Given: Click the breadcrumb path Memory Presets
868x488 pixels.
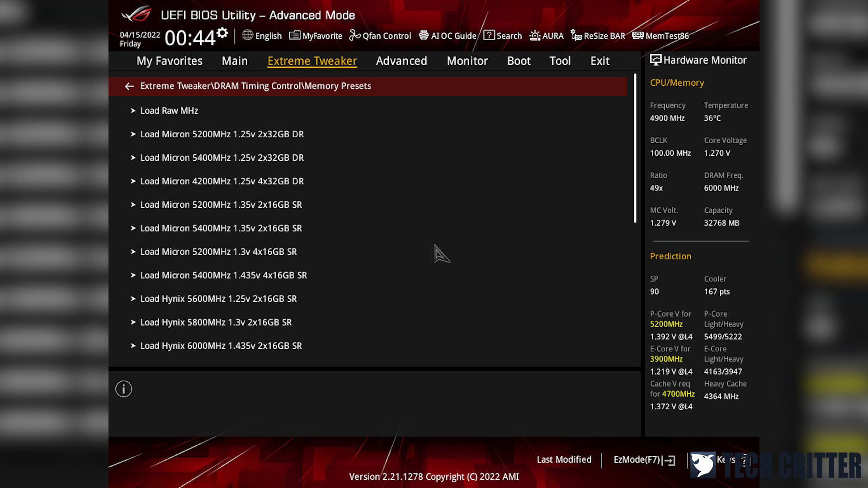Looking at the screenshot, I should [x=337, y=86].
